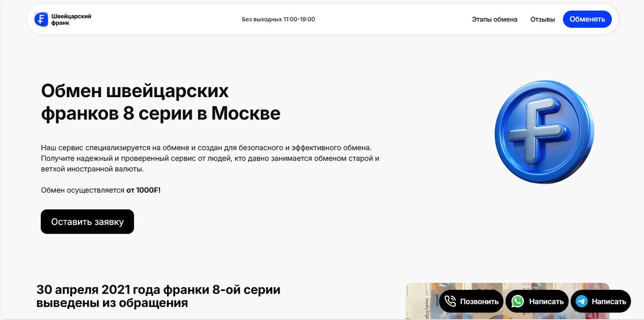Click the Позвонить call button

pos(471,301)
